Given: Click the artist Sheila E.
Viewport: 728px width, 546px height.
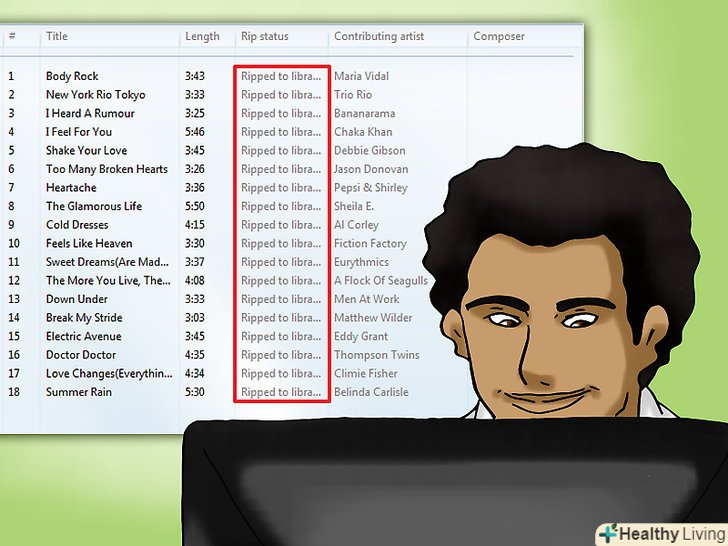Looking at the screenshot, I should tap(354, 206).
